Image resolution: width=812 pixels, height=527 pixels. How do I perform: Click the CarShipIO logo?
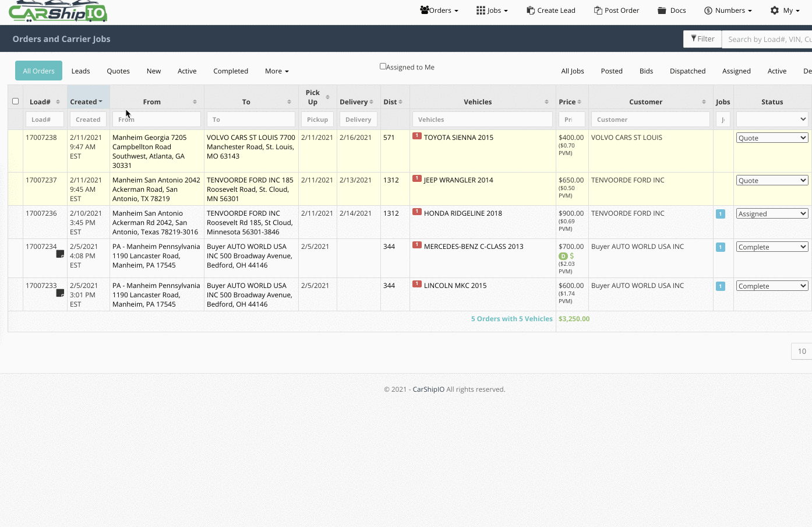(58, 11)
